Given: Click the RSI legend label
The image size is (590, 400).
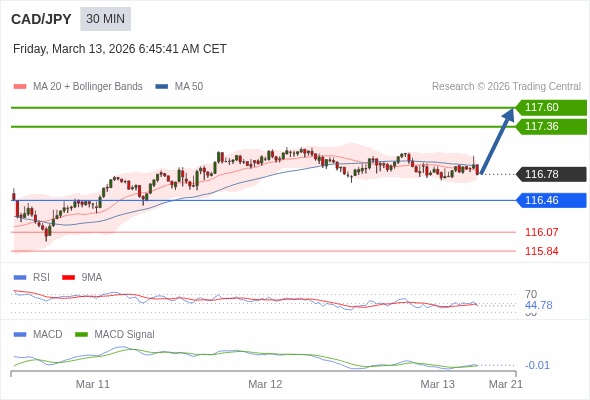Looking at the screenshot, I should [x=41, y=278].
